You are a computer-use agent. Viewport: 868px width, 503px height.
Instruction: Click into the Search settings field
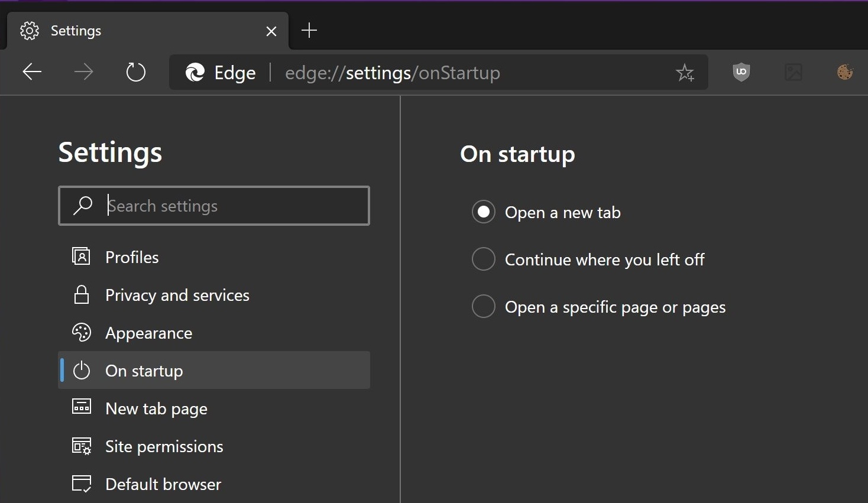click(x=231, y=206)
